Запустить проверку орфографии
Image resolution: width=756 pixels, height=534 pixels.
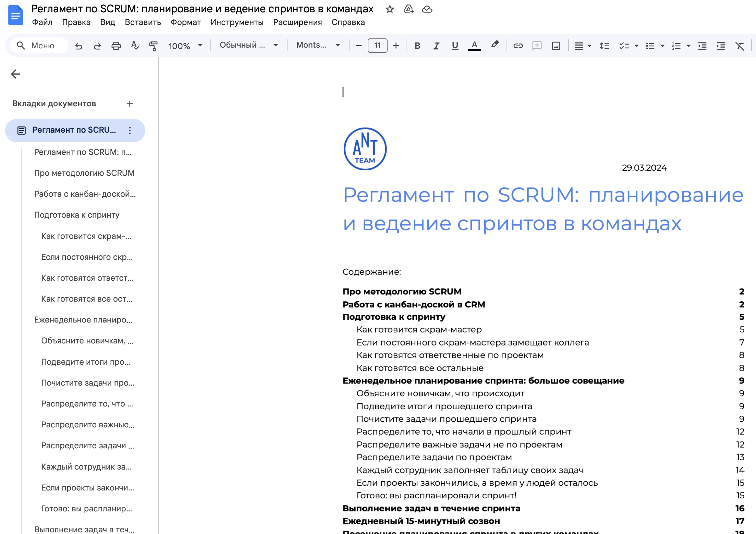[x=135, y=45]
